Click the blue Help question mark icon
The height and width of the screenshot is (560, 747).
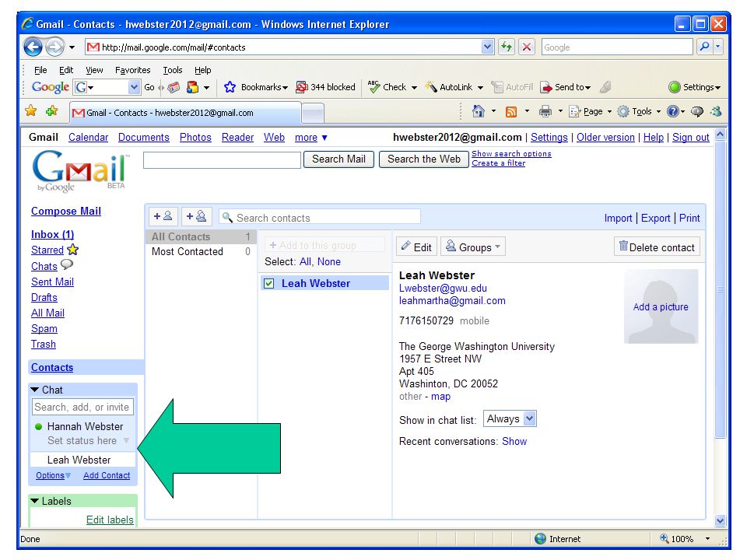pyautogui.click(x=672, y=111)
